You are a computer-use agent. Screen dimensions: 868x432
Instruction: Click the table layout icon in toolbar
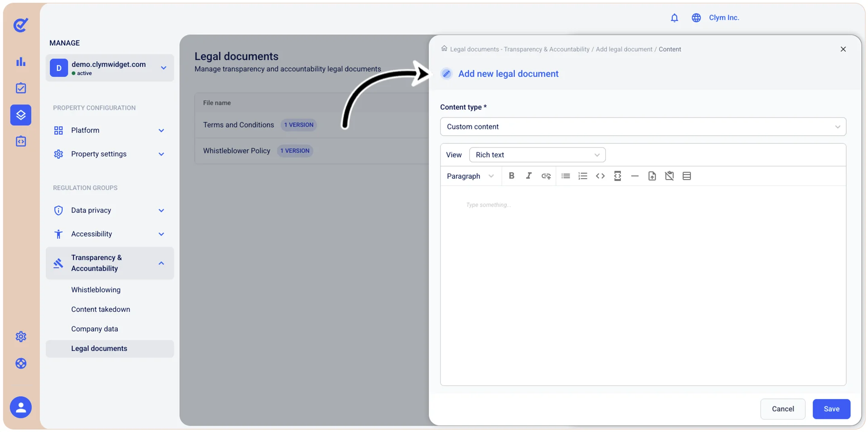tap(686, 176)
